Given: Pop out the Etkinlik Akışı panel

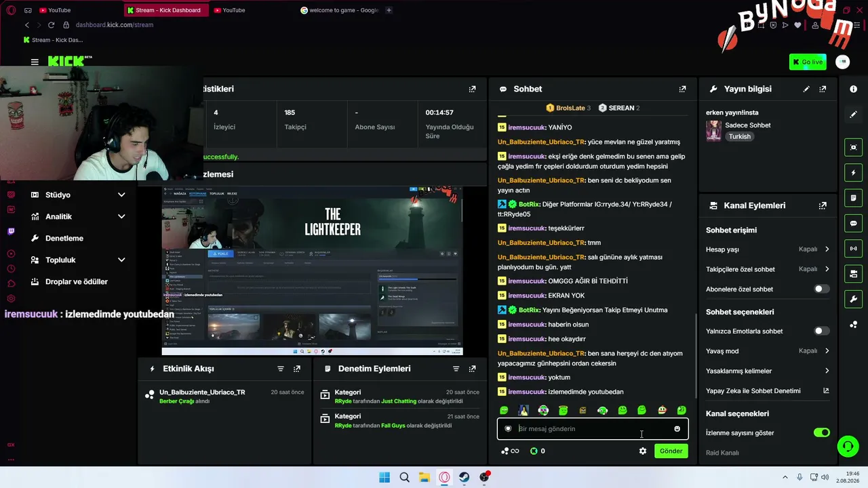Looking at the screenshot, I should tap(296, 369).
